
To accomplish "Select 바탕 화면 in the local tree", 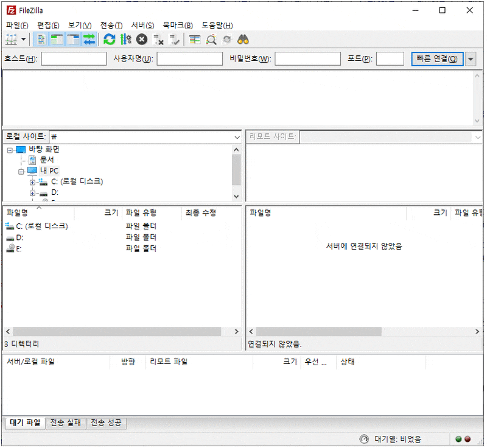I will [44, 149].
